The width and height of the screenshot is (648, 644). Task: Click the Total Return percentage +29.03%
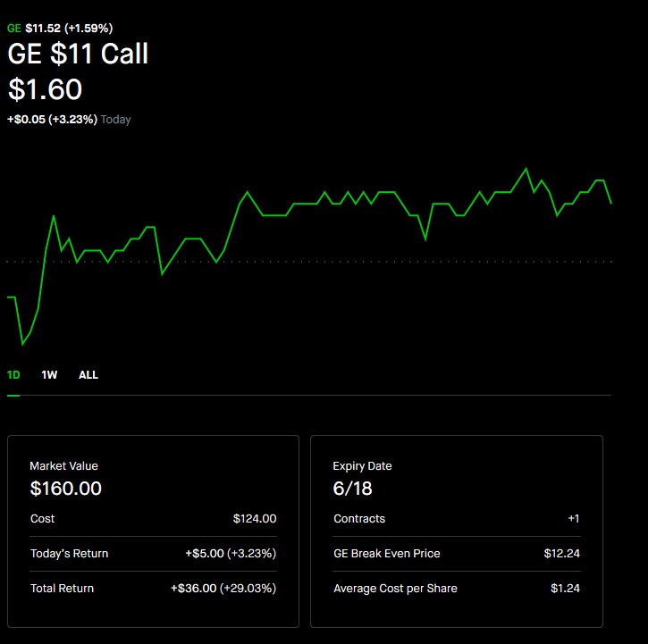pyautogui.click(x=248, y=589)
